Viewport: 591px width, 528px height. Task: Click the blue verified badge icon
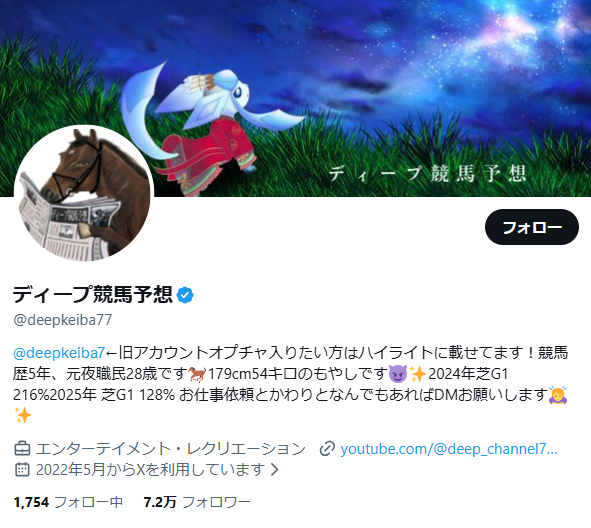click(x=185, y=295)
